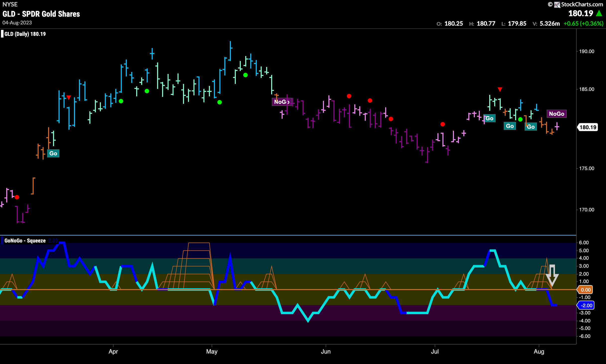The height and width of the screenshot is (364, 606).
Task: Click the 180.19 last price in header
Action: (581, 13)
